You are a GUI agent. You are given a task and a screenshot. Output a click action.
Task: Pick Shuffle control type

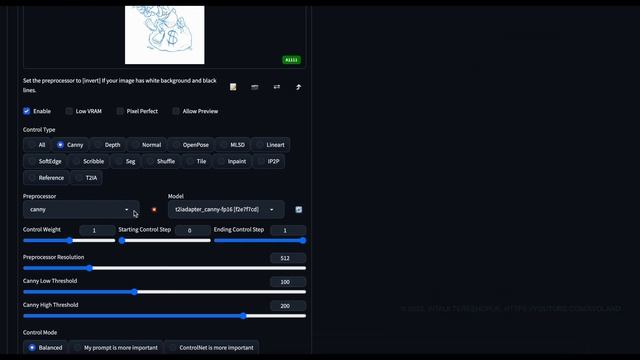161,162
